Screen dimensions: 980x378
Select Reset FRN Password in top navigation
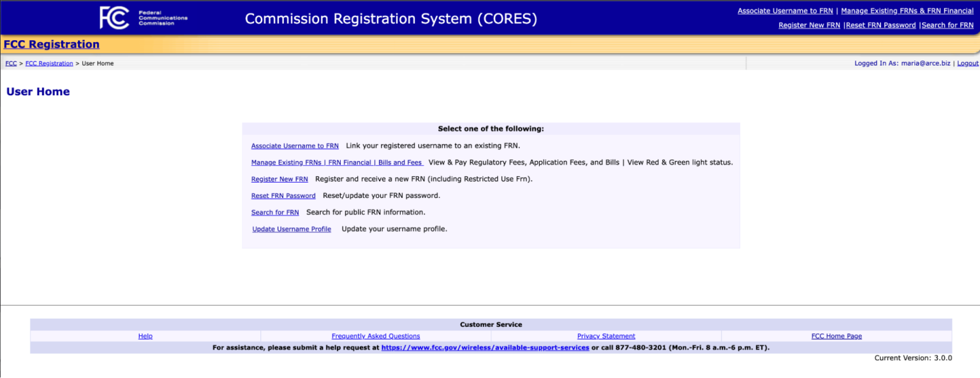pyautogui.click(x=880, y=25)
